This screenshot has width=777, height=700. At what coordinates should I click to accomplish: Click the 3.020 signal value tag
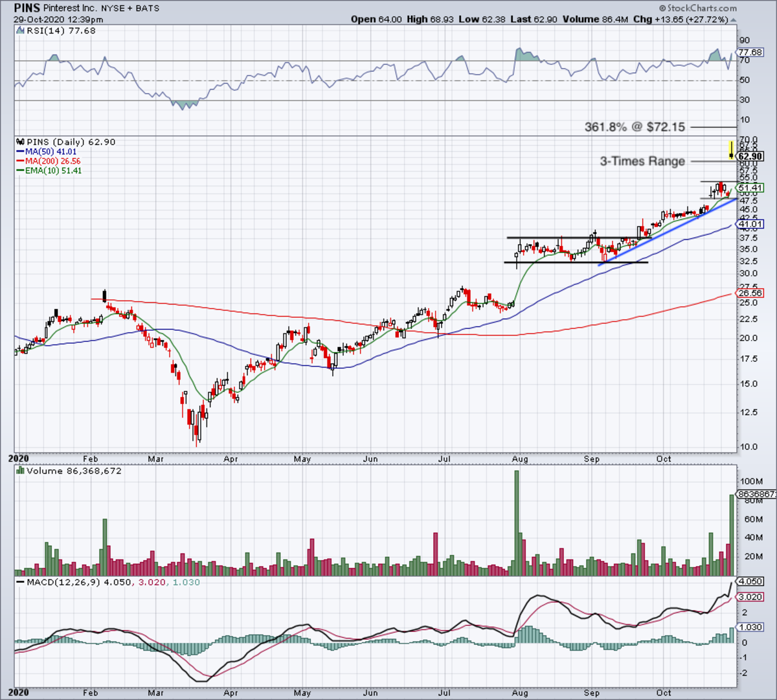coord(750,597)
